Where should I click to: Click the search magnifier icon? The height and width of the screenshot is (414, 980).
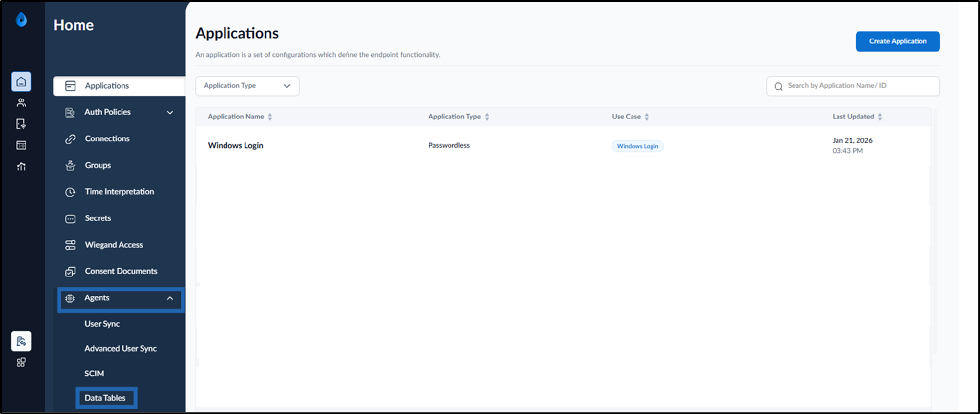click(778, 86)
